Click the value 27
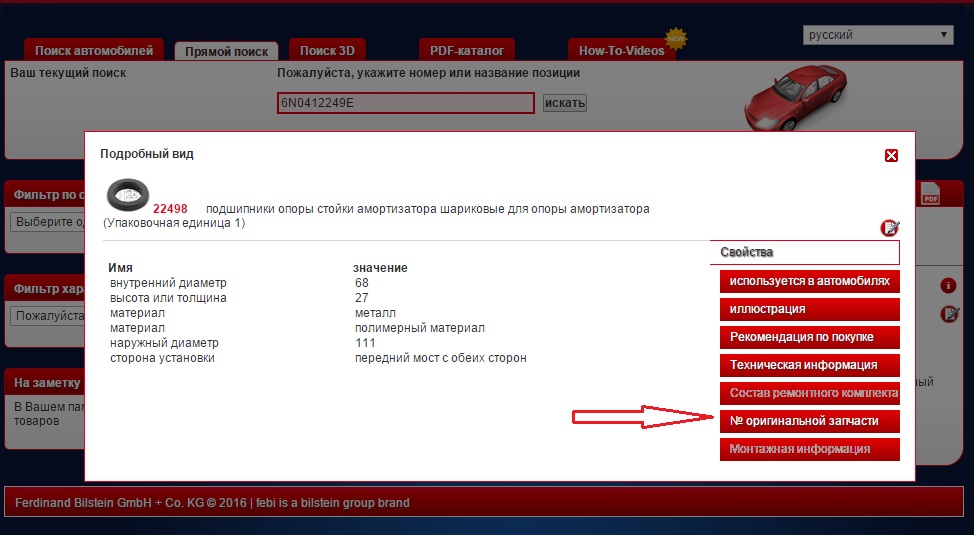 point(362,298)
